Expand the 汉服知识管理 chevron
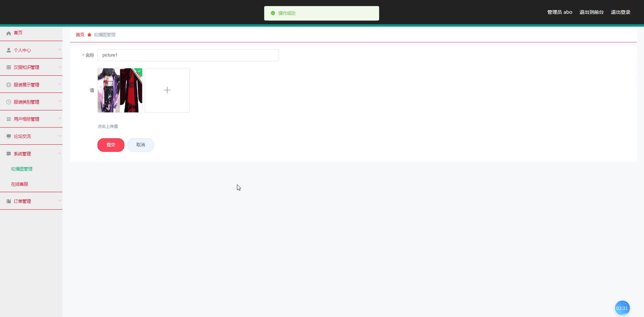The width and height of the screenshot is (644, 317). [59, 67]
